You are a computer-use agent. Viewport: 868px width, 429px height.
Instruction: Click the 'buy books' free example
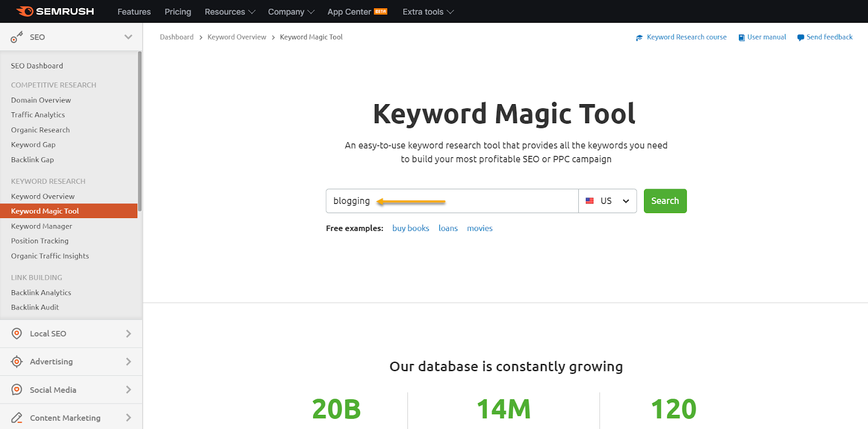click(411, 228)
